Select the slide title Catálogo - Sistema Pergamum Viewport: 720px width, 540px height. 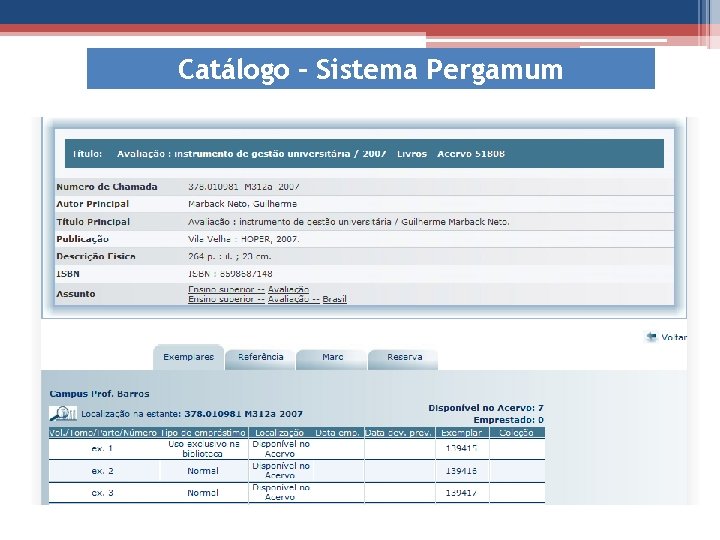tap(370, 69)
